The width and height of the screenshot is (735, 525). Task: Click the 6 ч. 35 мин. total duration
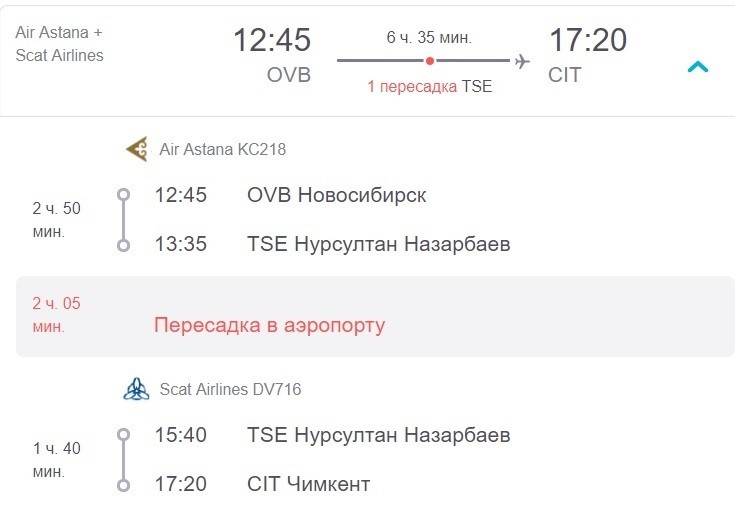(429, 38)
